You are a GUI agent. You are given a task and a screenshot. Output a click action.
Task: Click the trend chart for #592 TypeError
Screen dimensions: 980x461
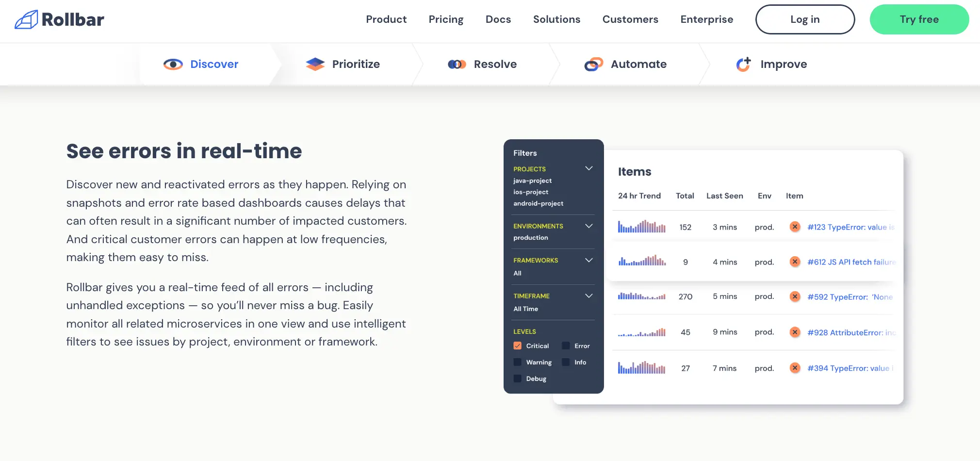(641, 296)
